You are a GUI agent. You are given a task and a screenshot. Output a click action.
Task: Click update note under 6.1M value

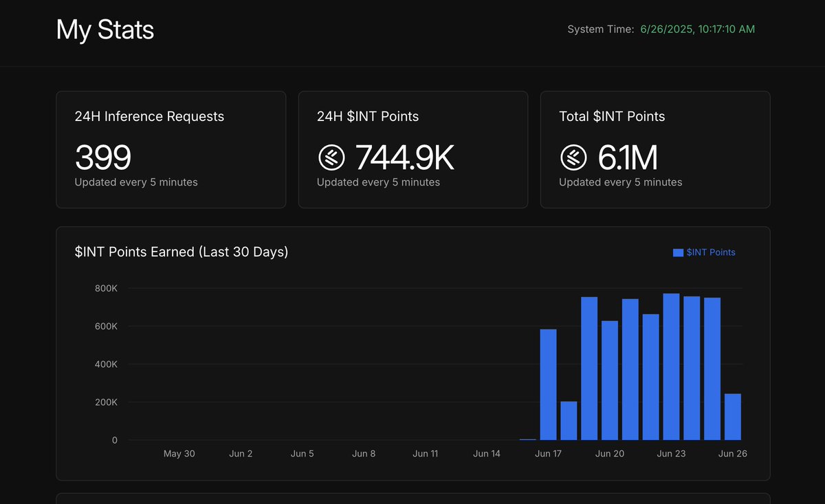point(621,182)
